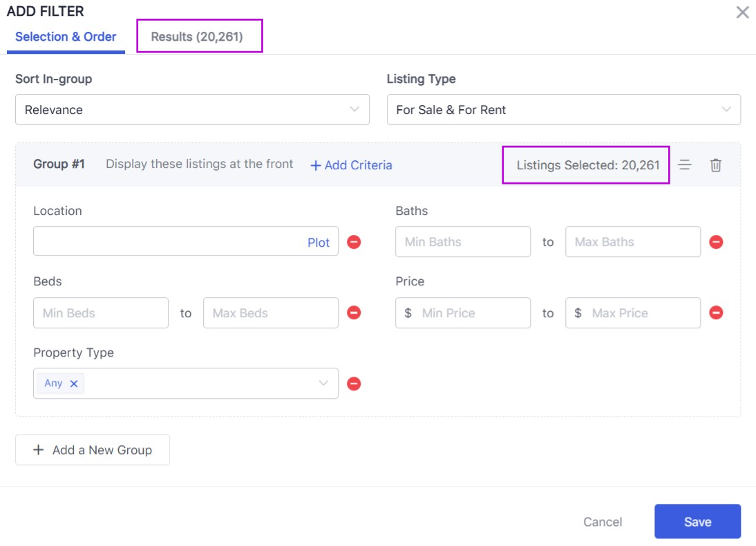Click Plot in the Location field

pos(319,243)
